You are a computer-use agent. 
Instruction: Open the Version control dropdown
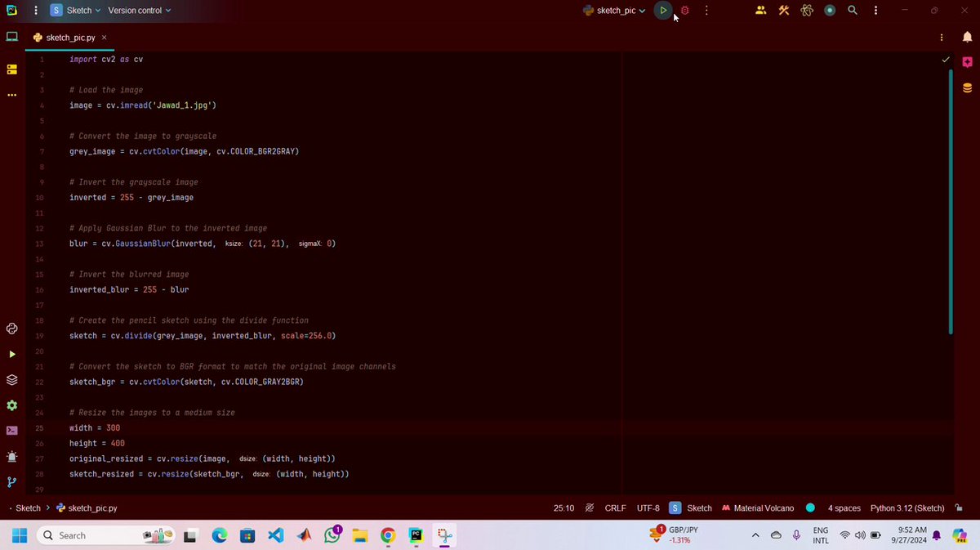coord(139,11)
